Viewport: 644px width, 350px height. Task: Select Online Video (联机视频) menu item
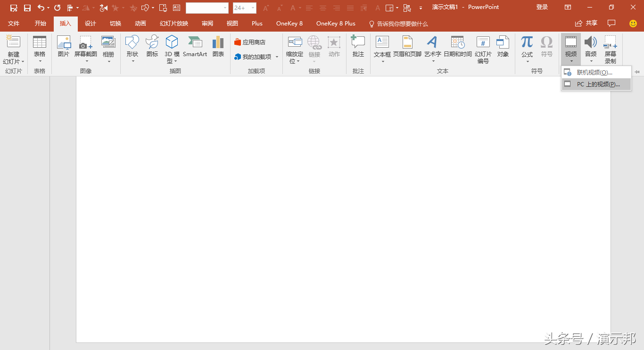point(596,73)
